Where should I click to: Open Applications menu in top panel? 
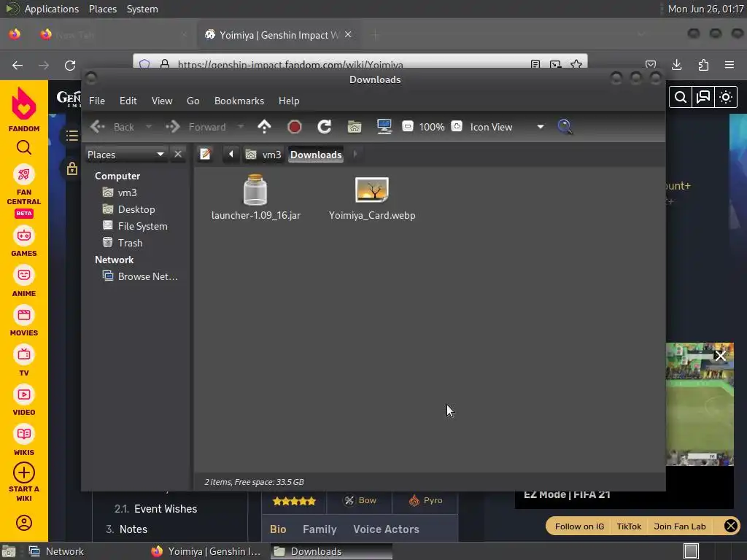52,9
